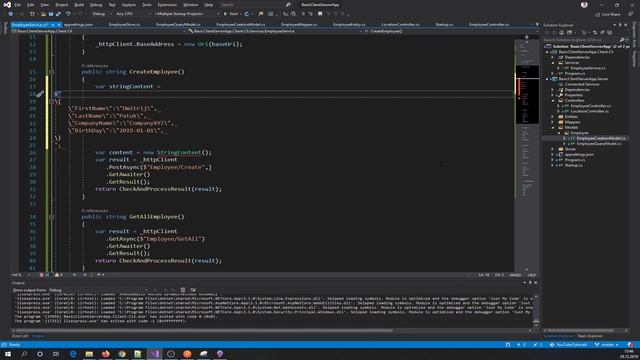This screenshot has height=360, width=640.
Task: Click the Navigate Backward toolbar icon
Action: pyautogui.click(x=11, y=14)
